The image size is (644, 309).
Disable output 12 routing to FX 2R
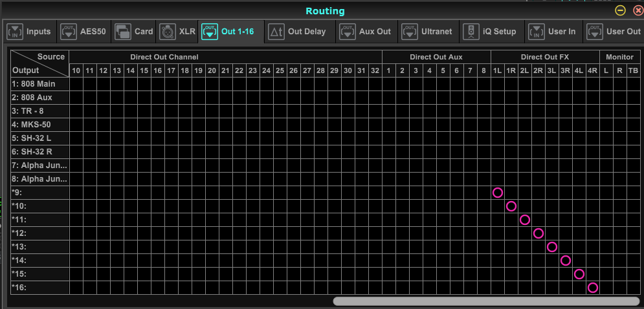538,233
